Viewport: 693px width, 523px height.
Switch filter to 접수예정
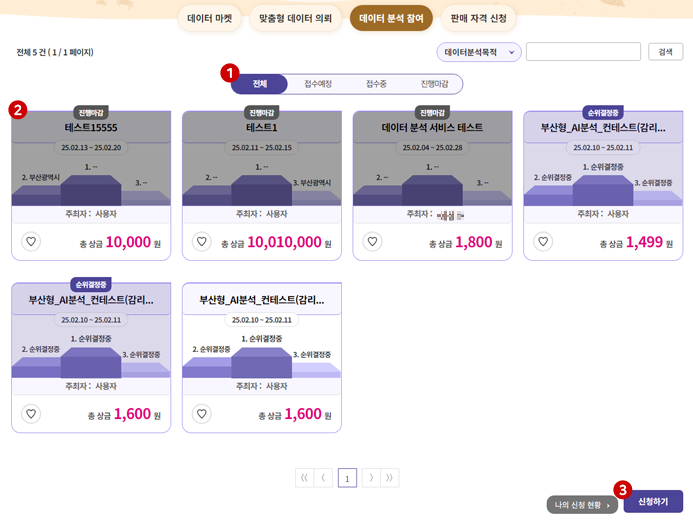[x=318, y=84]
